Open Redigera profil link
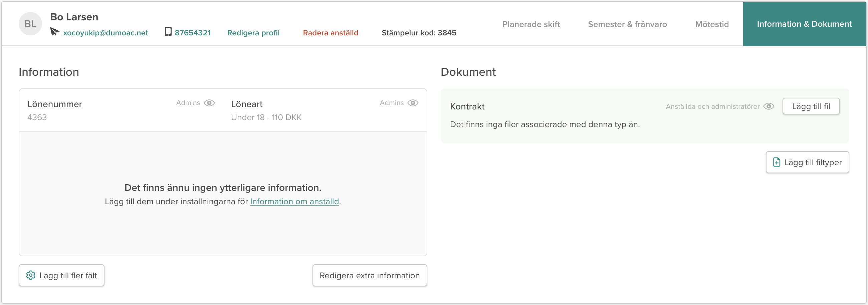This screenshot has width=868, height=305. (253, 33)
